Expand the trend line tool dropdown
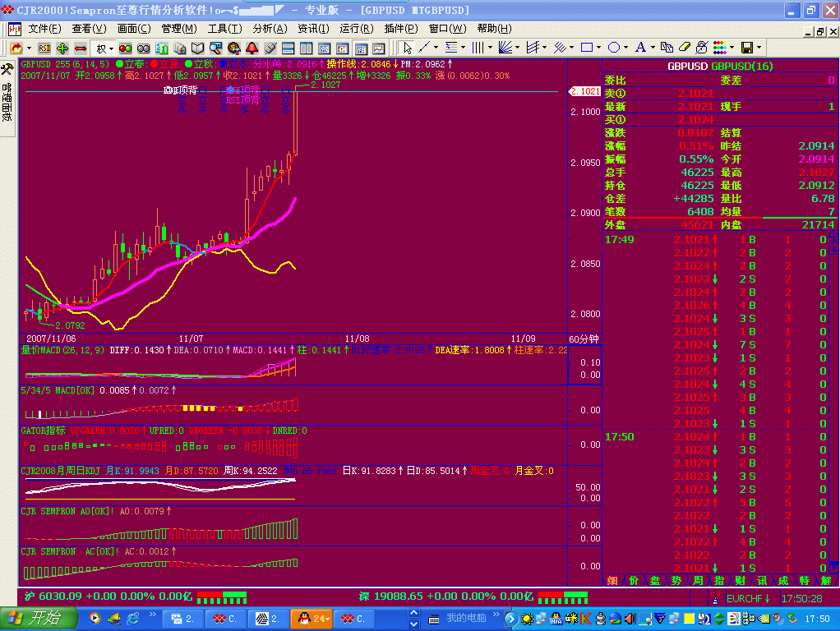Screen dimensions: 840x631 coord(436,48)
